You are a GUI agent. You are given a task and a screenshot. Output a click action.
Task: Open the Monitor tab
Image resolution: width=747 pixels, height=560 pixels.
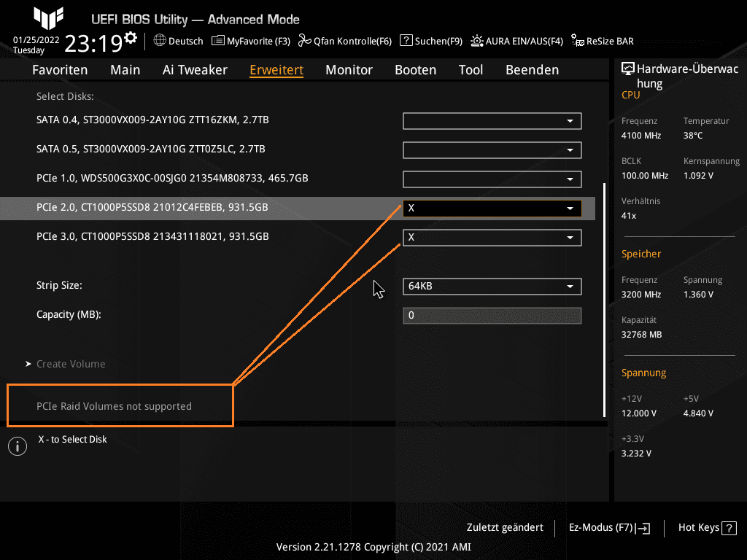pos(349,69)
